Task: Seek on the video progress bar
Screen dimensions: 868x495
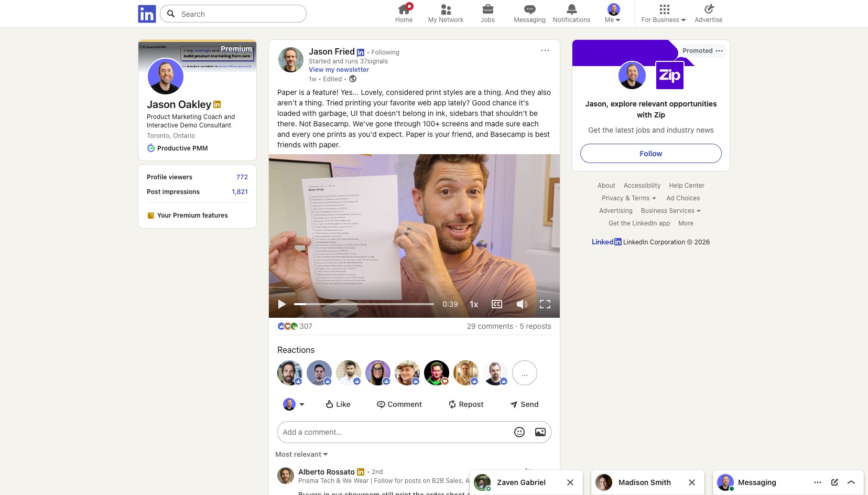Action: [364, 304]
